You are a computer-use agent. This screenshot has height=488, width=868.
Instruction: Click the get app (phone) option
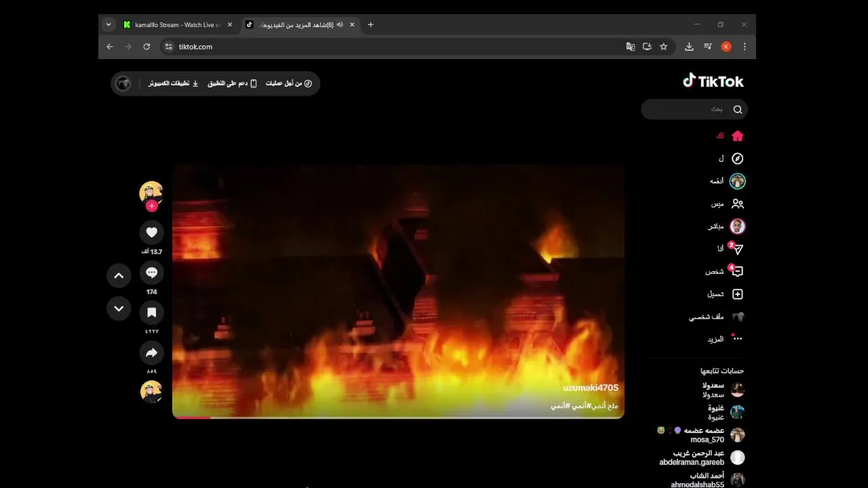point(233,83)
